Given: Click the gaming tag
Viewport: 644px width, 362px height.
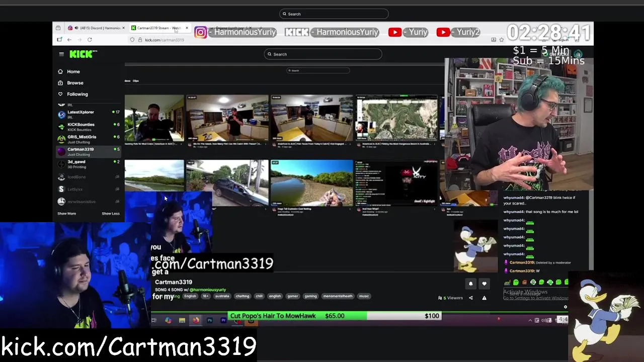Looking at the screenshot, I should point(310,296).
